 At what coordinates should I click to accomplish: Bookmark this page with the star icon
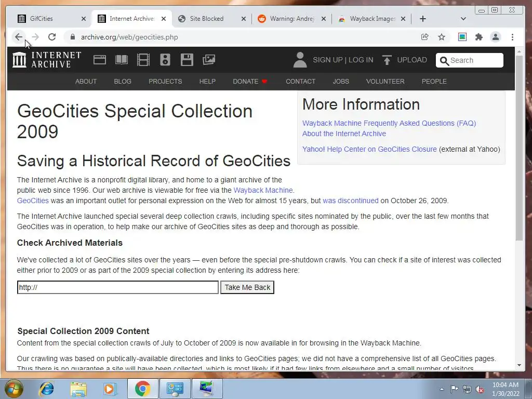(x=442, y=37)
